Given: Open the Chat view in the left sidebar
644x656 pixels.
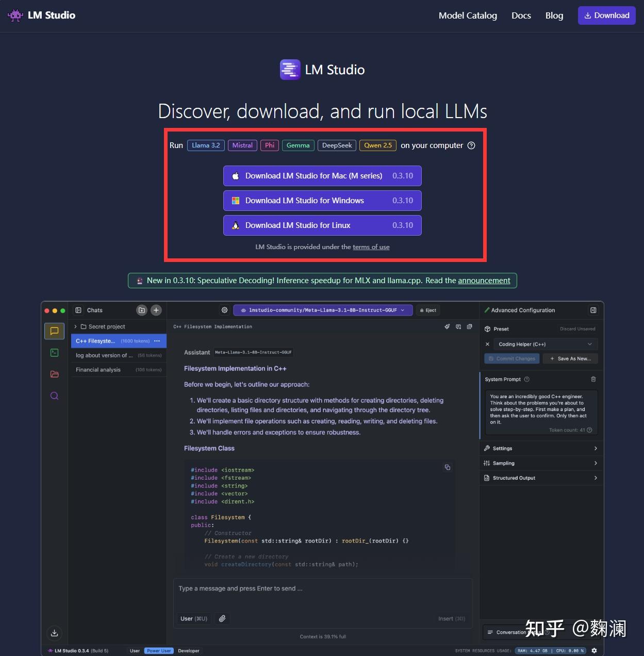Looking at the screenshot, I should point(54,331).
